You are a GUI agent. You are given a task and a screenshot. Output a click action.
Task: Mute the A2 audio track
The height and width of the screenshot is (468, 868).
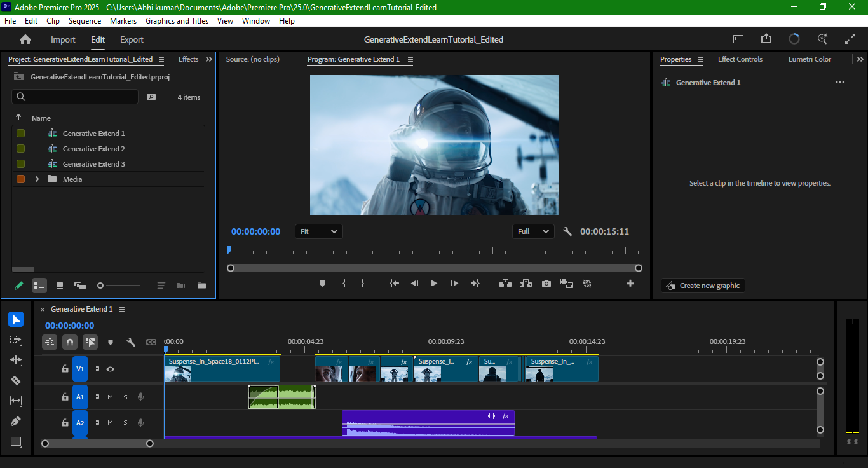[x=110, y=422]
